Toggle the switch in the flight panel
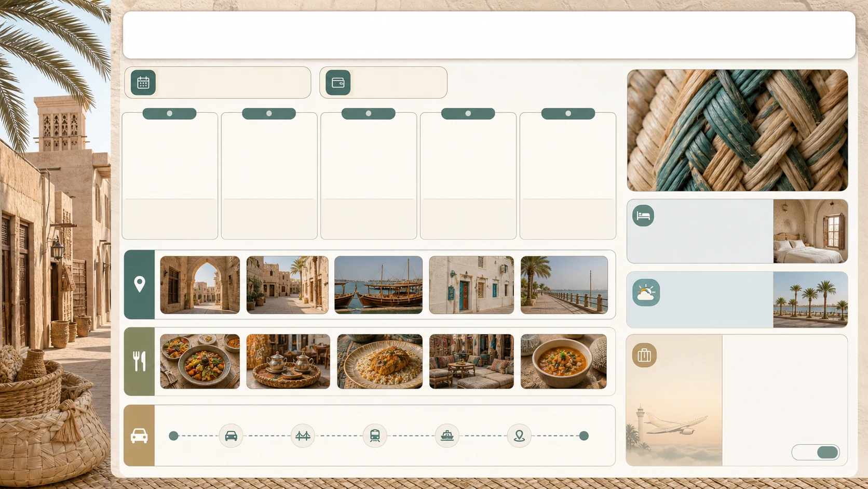The height and width of the screenshot is (489, 868). 816,452
